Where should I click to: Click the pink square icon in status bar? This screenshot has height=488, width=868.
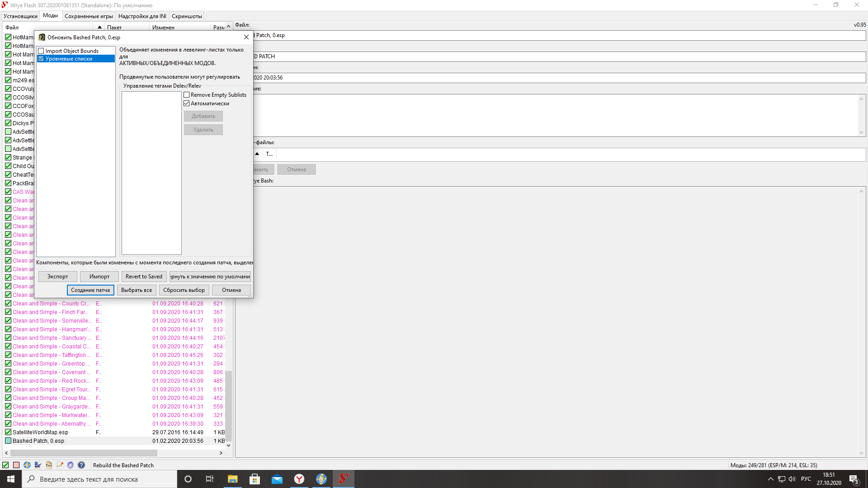[x=16, y=465]
